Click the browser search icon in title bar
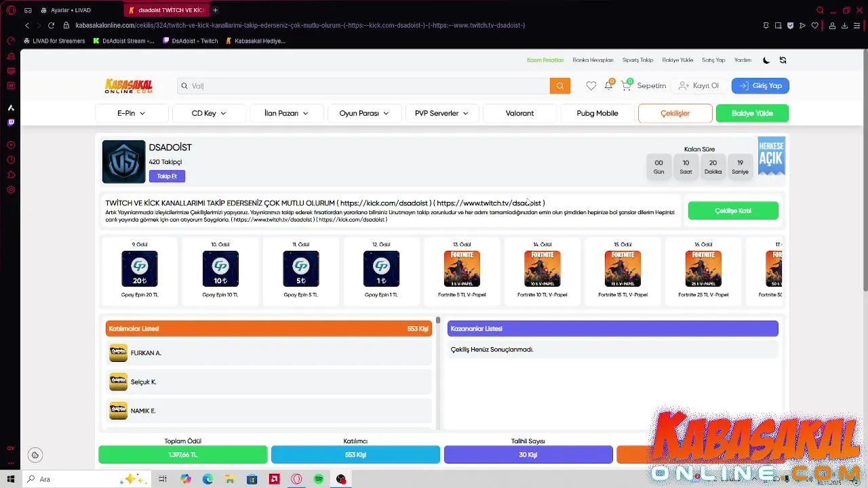The image size is (868, 488). (820, 10)
